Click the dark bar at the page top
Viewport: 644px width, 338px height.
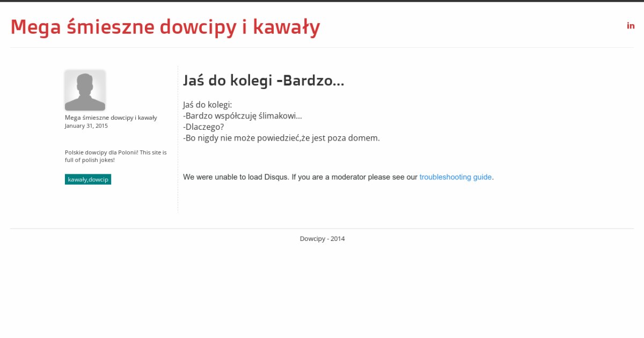(322, 1)
